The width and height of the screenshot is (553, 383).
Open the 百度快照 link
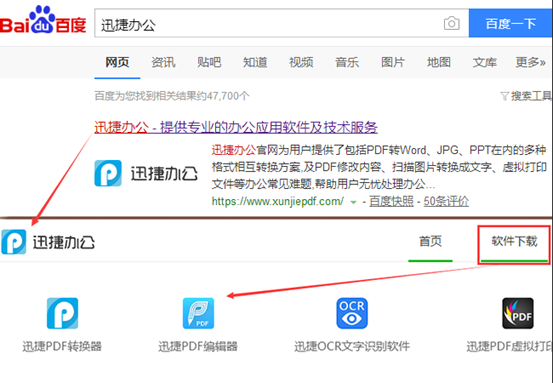pos(391,202)
